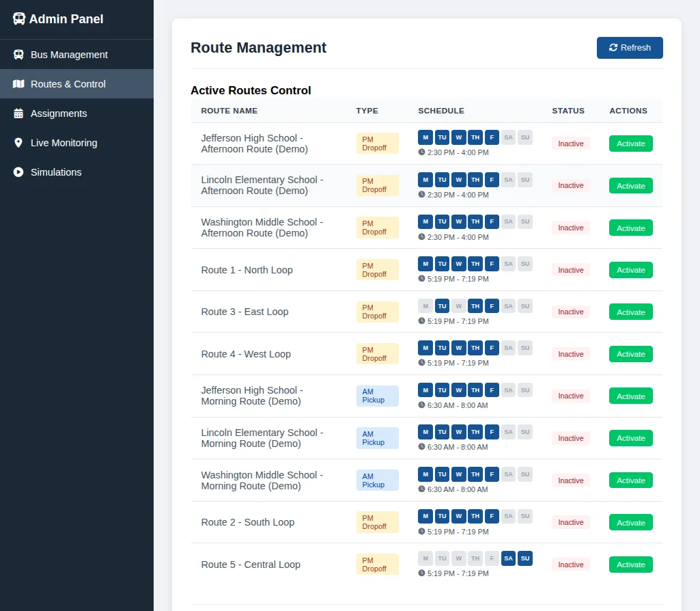Viewport: 700px width, 611px height.
Task: Click the map icon next to Routes & Control
Action: point(18,83)
